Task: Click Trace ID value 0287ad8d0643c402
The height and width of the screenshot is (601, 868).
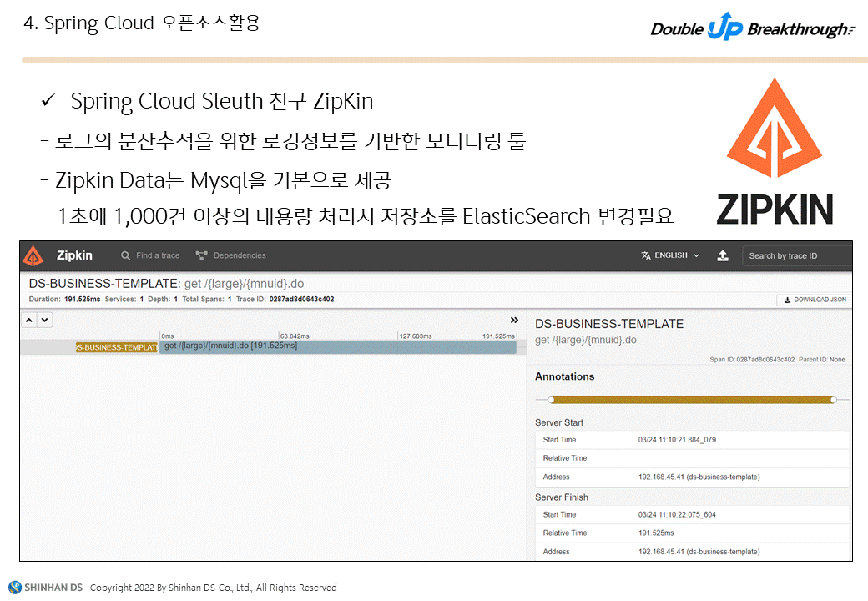Action: pos(301,299)
